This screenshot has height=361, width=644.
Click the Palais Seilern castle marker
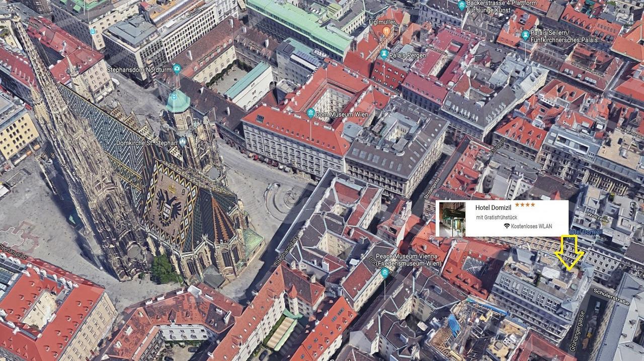coord(525,35)
